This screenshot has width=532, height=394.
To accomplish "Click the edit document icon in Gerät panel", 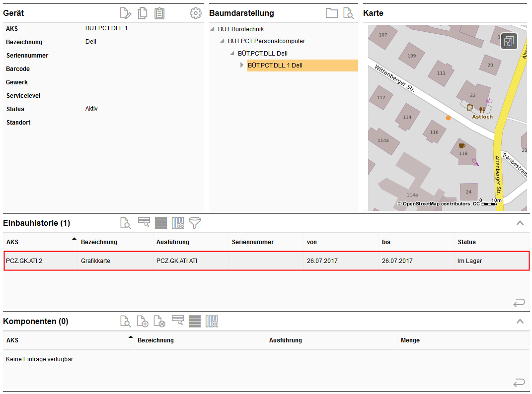I will click(126, 13).
